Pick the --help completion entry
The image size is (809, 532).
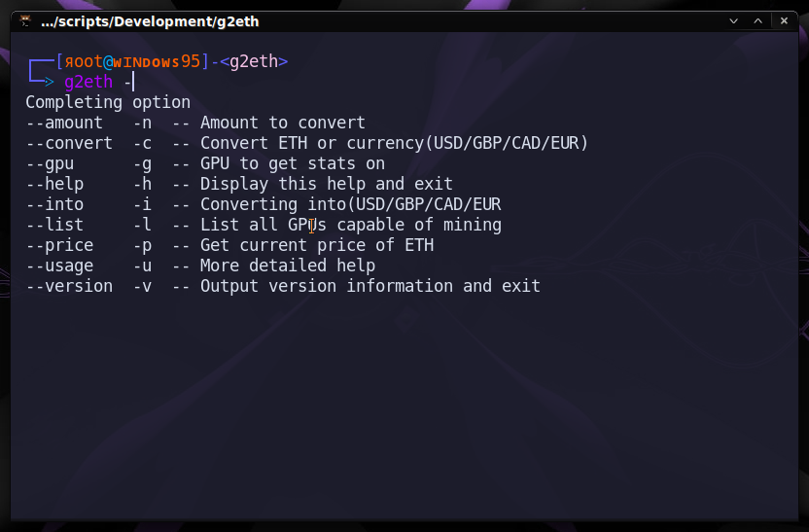[x=54, y=184]
